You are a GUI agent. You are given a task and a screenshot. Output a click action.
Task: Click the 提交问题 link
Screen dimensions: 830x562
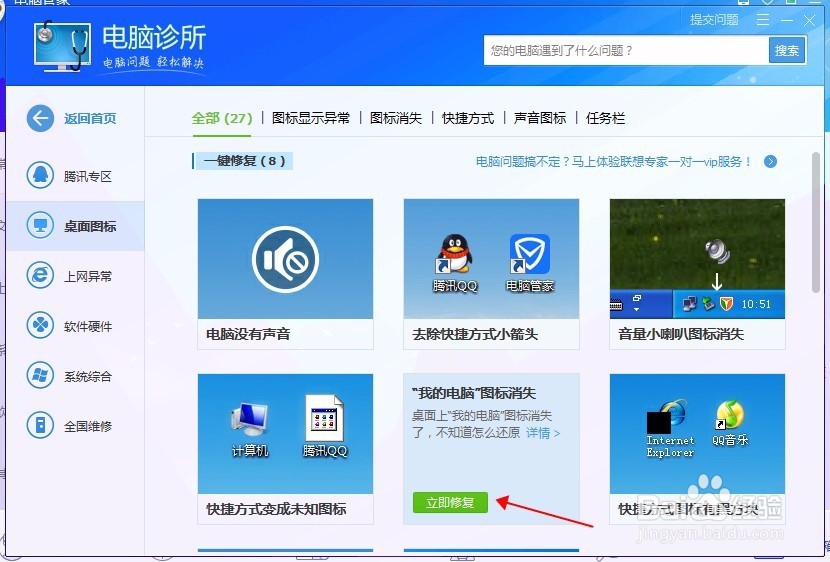tap(714, 20)
